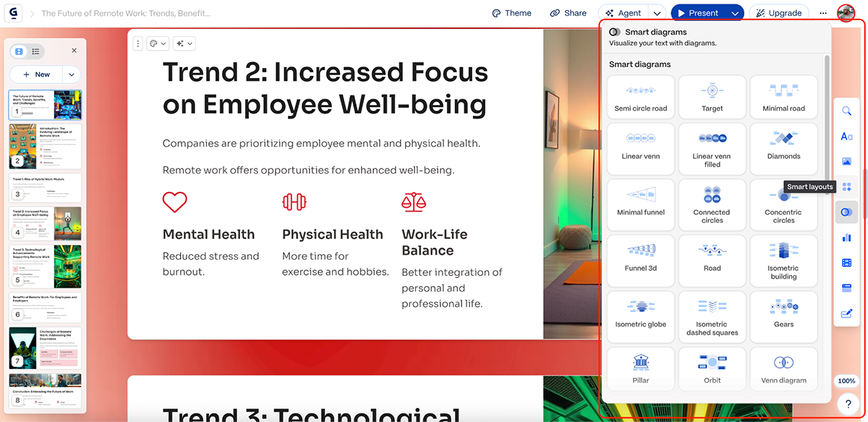Viewport: 868px width, 422px height.
Task: Click the Share button
Action: coord(568,13)
